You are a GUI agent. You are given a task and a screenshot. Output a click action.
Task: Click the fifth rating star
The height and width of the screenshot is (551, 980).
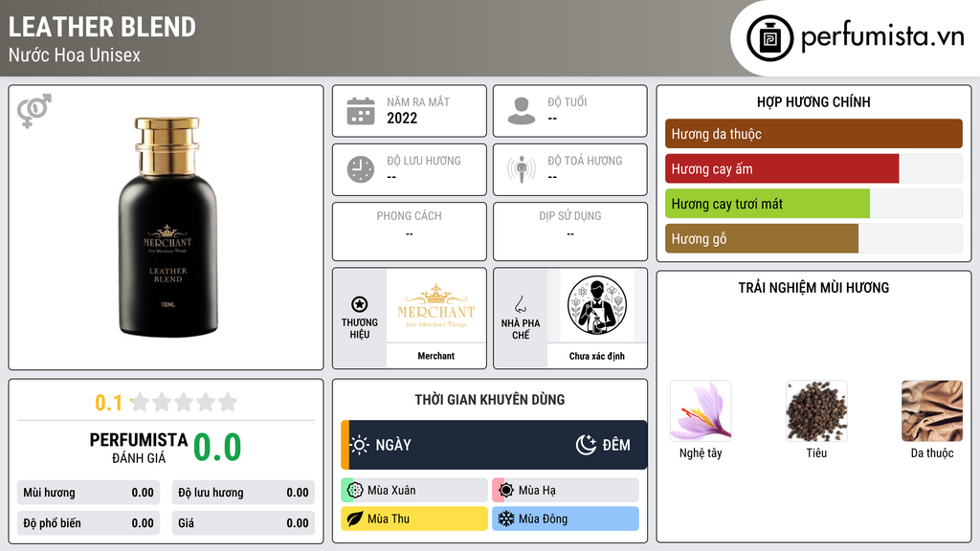(x=228, y=402)
